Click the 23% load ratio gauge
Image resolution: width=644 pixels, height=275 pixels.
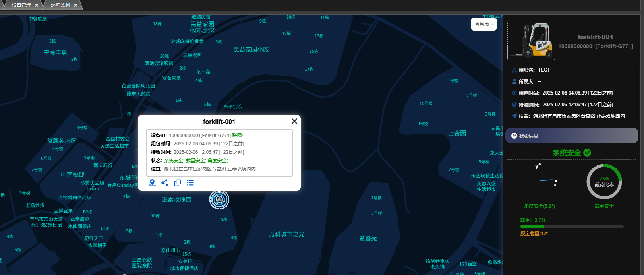(604, 182)
